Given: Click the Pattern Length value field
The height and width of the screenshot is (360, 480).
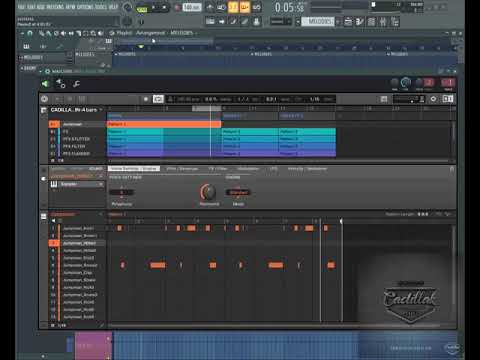Looking at the screenshot, I should tap(423, 214).
